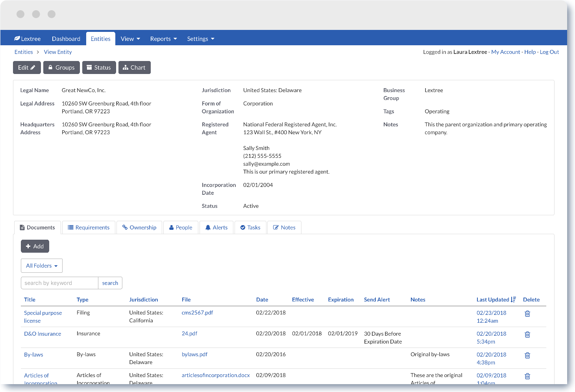Viewport: 575px width, 392px height.
Task: Click phone number (212) 555-5555
Action: click(x=262, y=156)
